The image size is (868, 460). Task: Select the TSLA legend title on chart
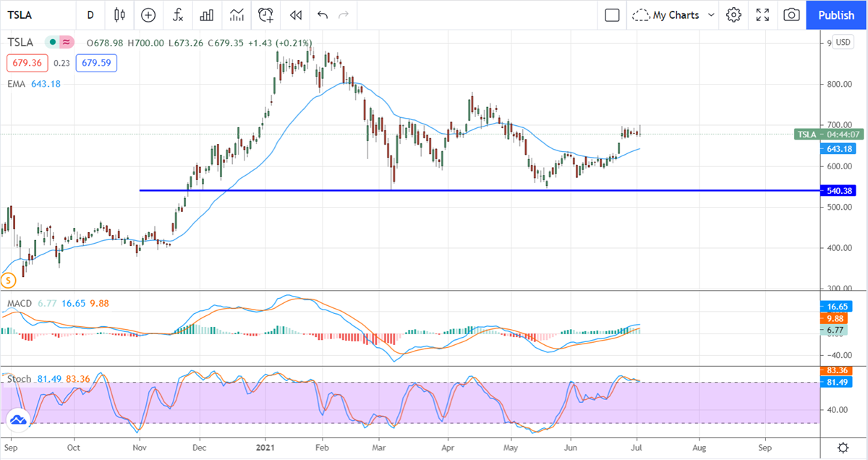22,42
